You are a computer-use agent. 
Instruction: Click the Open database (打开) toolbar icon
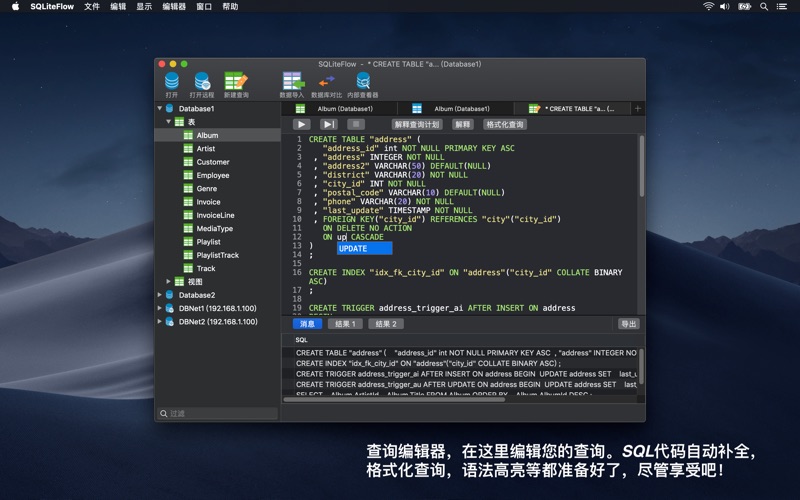pos(172,81)
